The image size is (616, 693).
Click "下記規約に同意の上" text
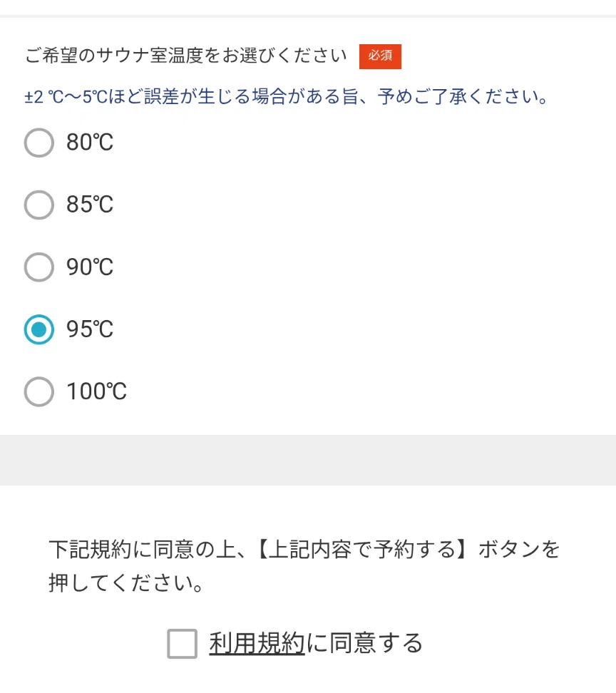tap(143, 550)
